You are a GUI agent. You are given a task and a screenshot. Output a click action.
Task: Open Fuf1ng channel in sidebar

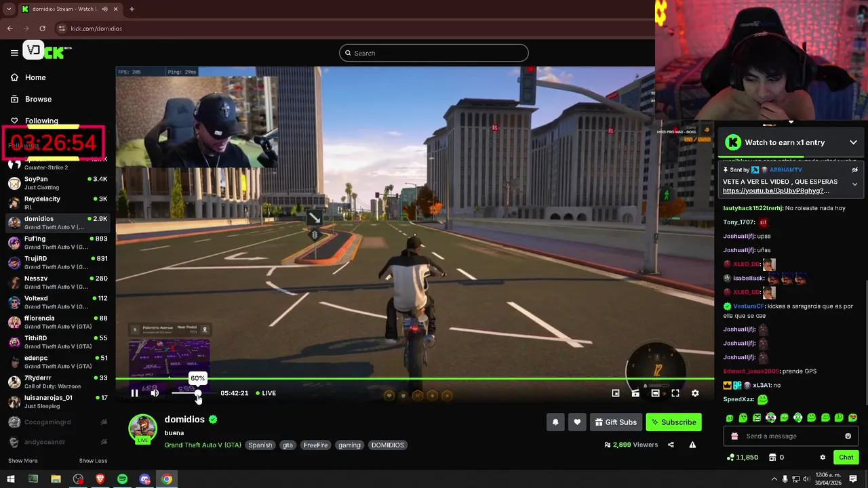[58, 243]
